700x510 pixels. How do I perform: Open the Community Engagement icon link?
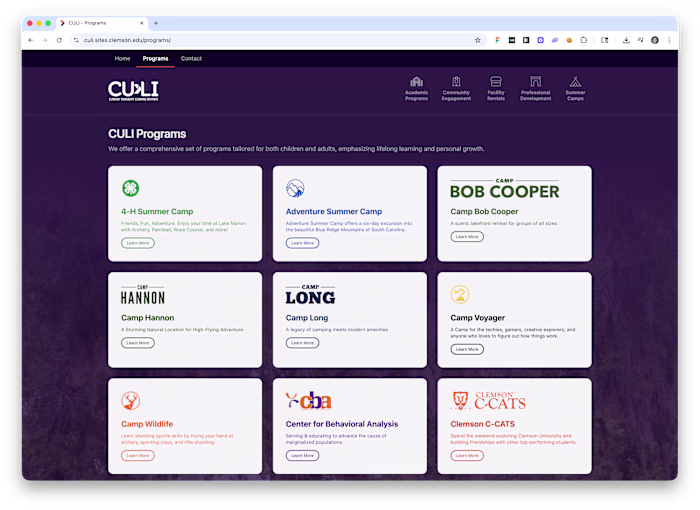pyautogui.click(x=456, y=88)
